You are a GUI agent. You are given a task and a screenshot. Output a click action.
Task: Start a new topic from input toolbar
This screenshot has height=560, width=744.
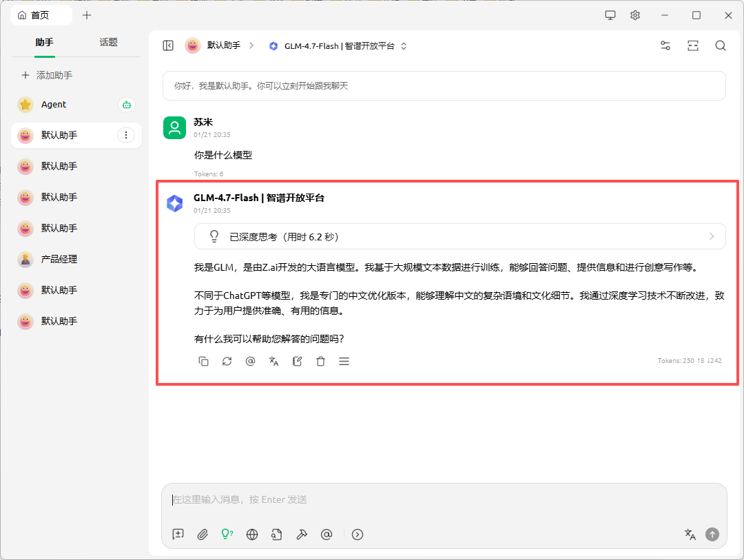(x=178, y=534)
